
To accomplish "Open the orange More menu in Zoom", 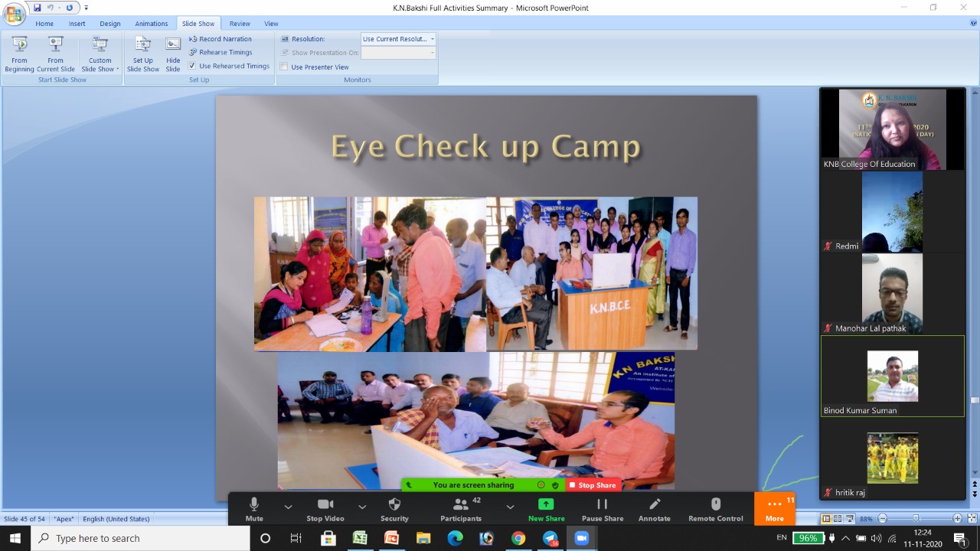I will [775, 509].
